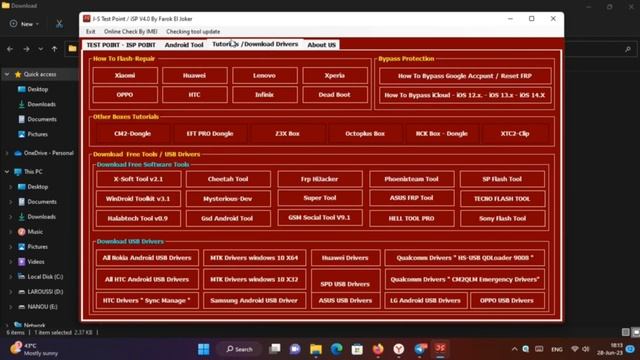Open the HTC flash tutorial
The height and width of the screenshot is (360, 640).
coord(194,95)
